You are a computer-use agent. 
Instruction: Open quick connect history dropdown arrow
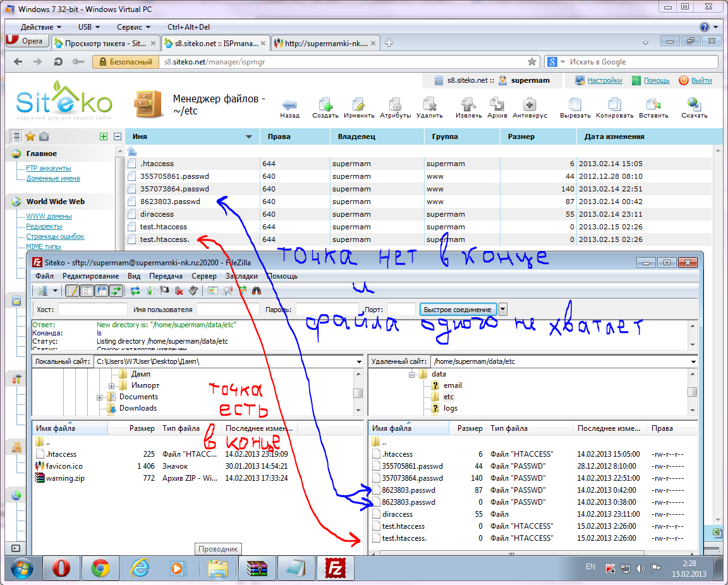point(503,309)
